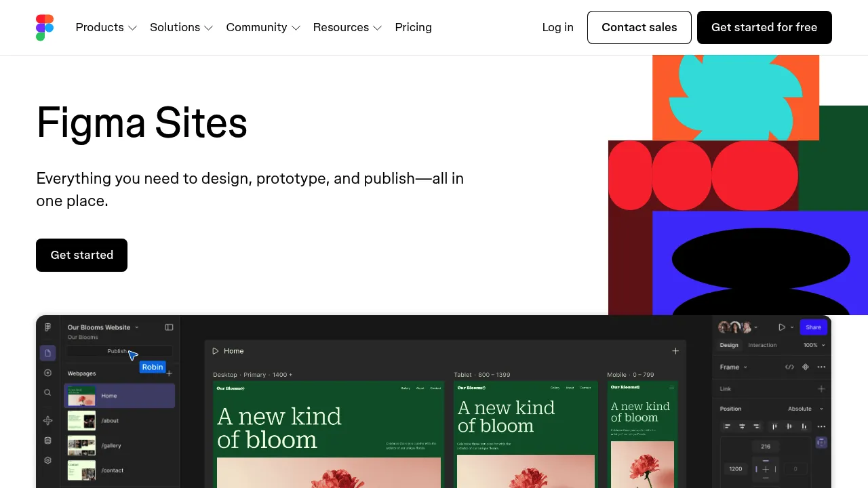This screenshot has height=488, width=868.
Task: Expand the Products dropdown menu
Action: point(106,27)
